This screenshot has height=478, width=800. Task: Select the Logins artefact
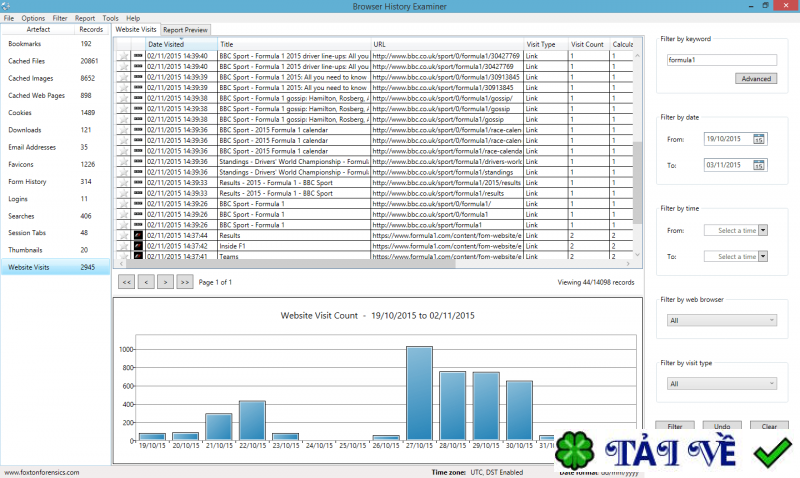pos(55,199)
